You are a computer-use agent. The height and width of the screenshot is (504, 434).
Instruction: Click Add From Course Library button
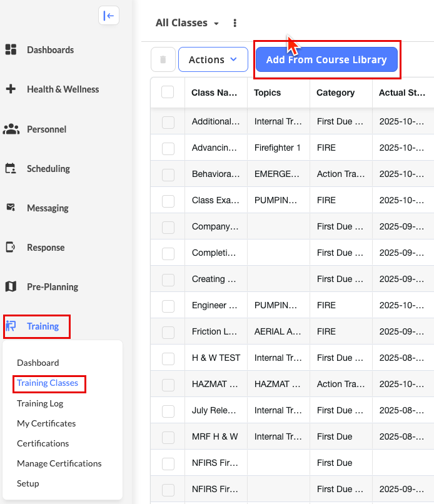326,60
